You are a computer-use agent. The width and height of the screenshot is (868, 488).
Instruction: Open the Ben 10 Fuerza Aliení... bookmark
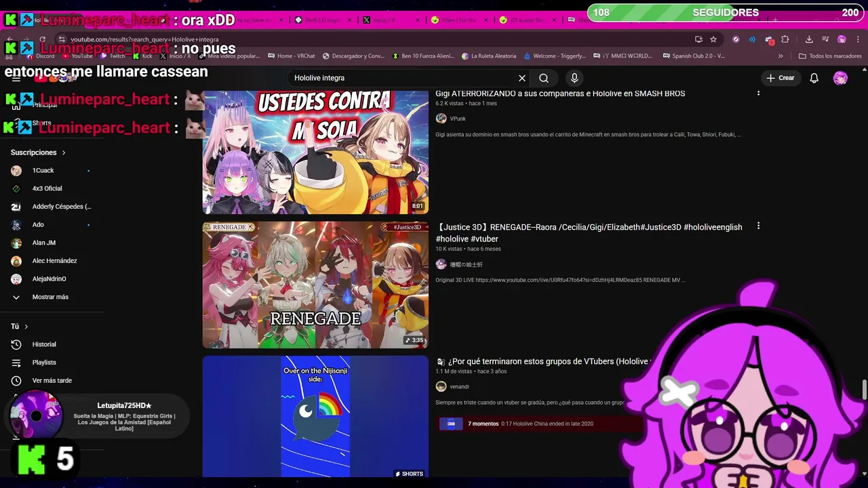pos(423,56)
